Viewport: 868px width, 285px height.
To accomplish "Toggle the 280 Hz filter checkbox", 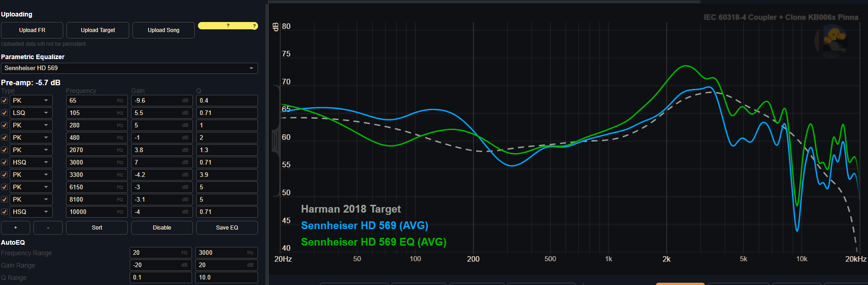I will (4, 125).
